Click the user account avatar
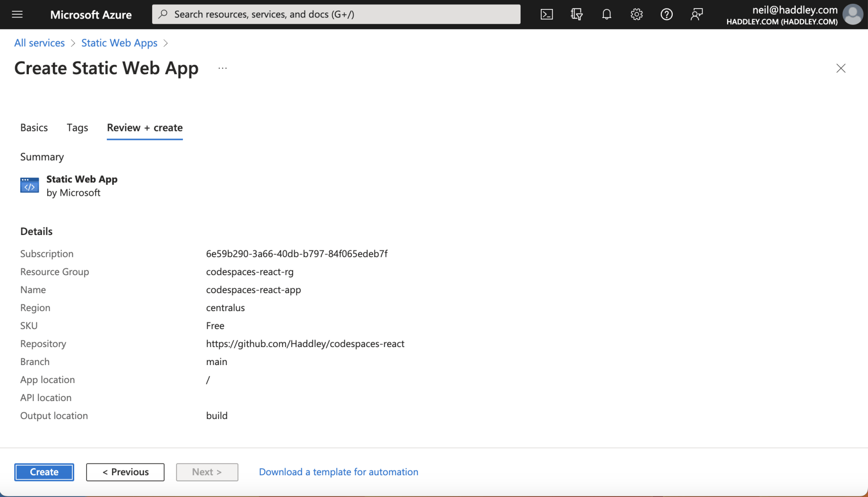Image resolution: width=868 pixels, height=497 pixels. (x=853, y=14)
